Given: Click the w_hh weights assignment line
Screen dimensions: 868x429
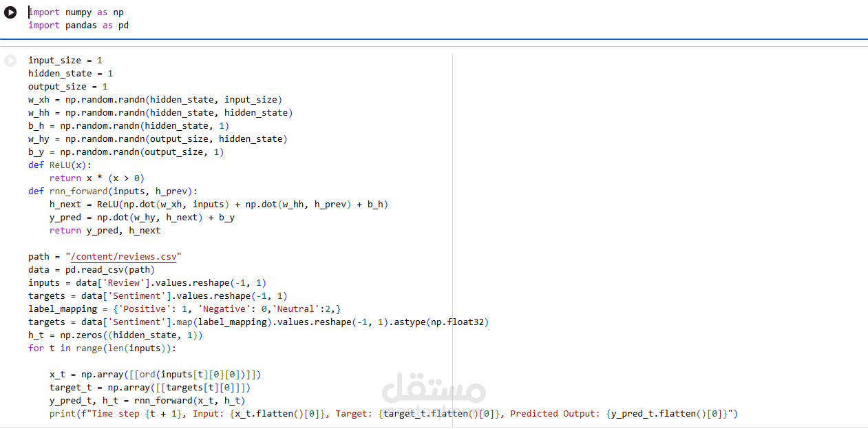Looking at the screenshot, I should coord(160,113).
